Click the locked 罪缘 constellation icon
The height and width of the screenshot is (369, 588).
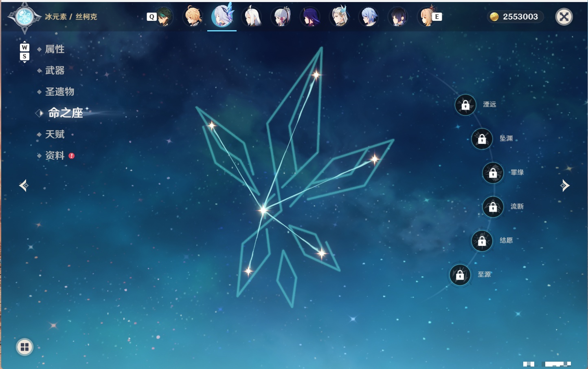(x=493, y=173)
